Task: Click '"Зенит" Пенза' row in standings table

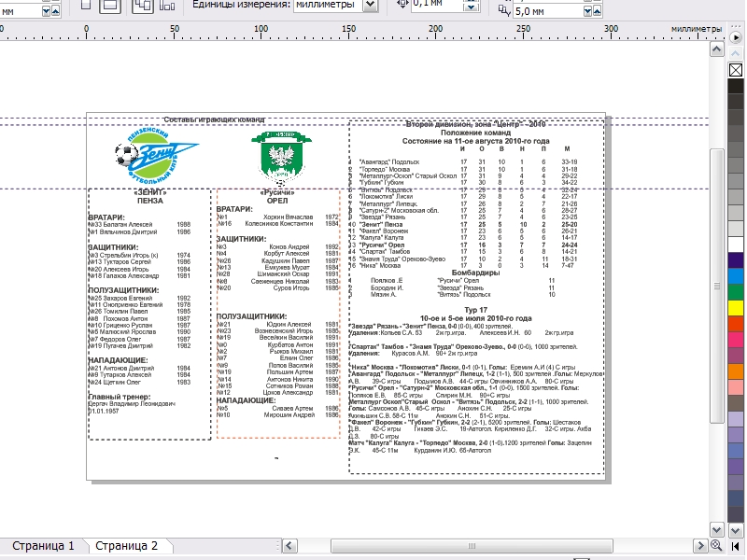Action: point(463,224)
